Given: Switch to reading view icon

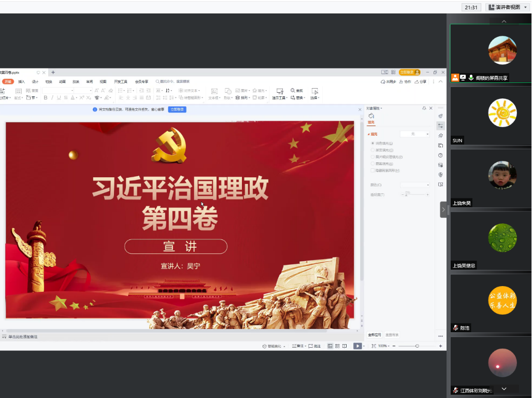Looking at the screenshot, I should pyautogui.click(x=344, y=346).
